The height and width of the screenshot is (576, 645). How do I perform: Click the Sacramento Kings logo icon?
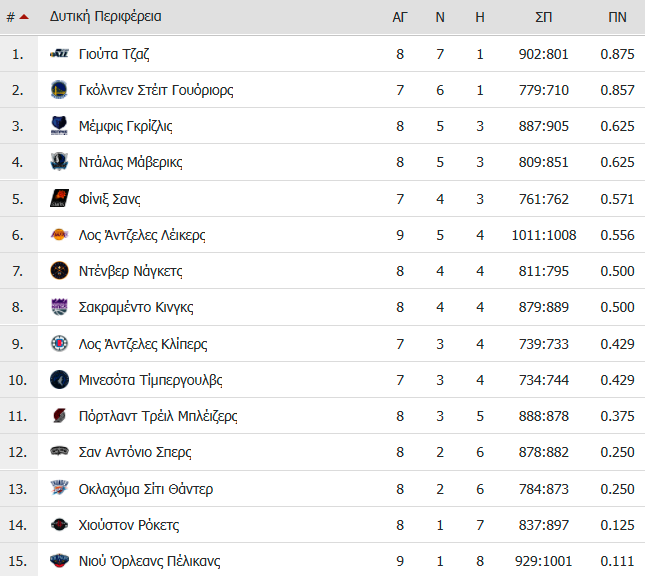pyautogui.click(x=59, y=307)
